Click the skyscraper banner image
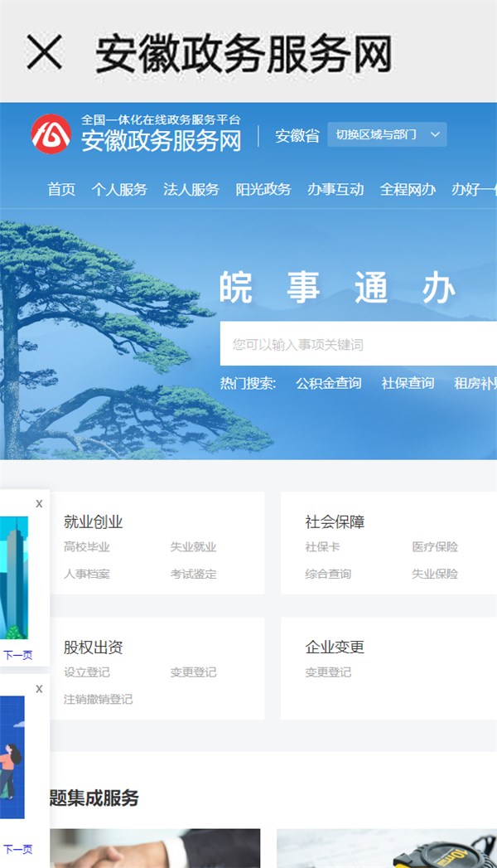The image size is (497, 868). click(x=14, y=578)
